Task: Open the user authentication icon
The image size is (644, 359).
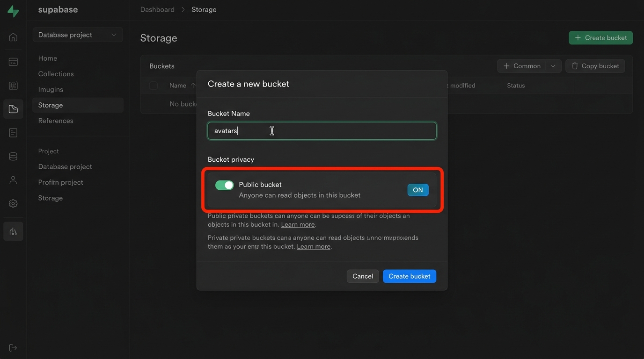Action: click(x=13, y=180)
